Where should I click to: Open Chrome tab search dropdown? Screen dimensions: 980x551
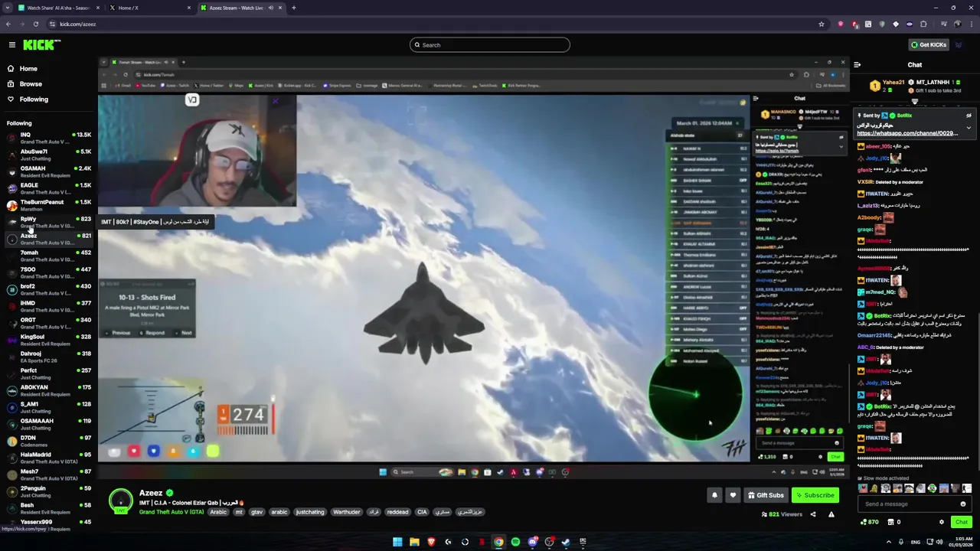8,8
